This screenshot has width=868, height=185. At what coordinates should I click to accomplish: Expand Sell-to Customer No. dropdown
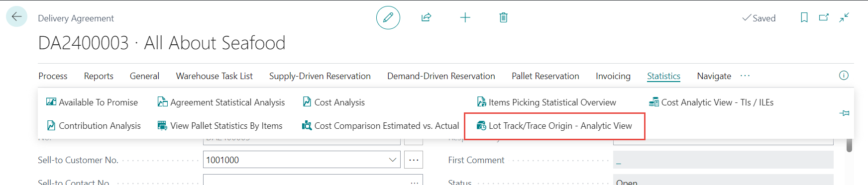392,160
